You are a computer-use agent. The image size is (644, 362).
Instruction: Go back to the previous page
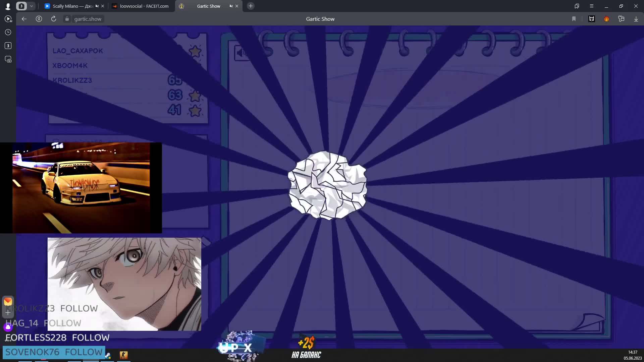[24, 19]
